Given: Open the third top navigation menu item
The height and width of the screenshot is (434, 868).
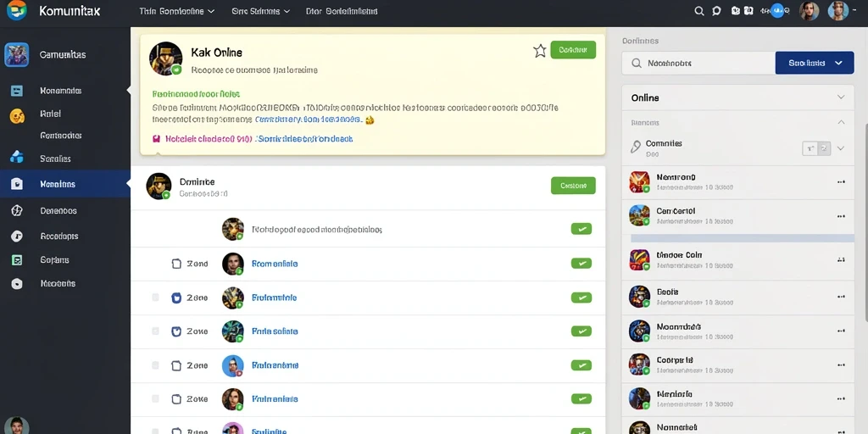Looking at the screenshot, I should [342, 11].
